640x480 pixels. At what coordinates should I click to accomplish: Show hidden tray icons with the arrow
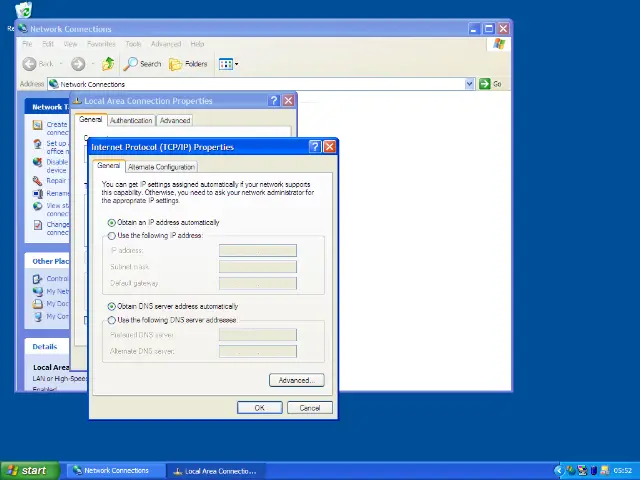pyautogui.click(x=559, y=470)
